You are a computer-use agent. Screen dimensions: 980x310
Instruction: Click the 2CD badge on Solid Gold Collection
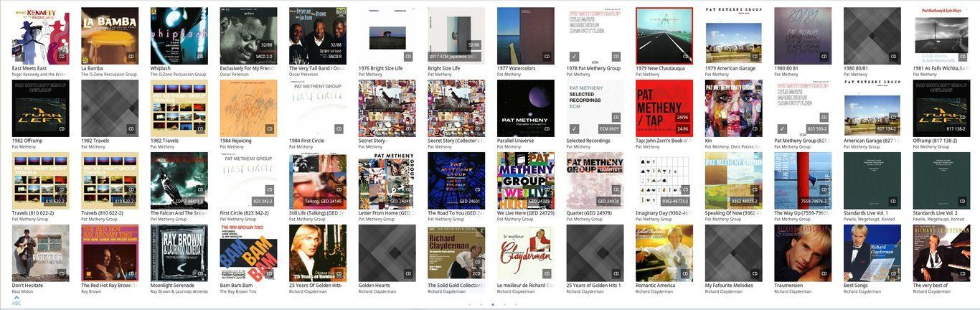pos(476,273)
